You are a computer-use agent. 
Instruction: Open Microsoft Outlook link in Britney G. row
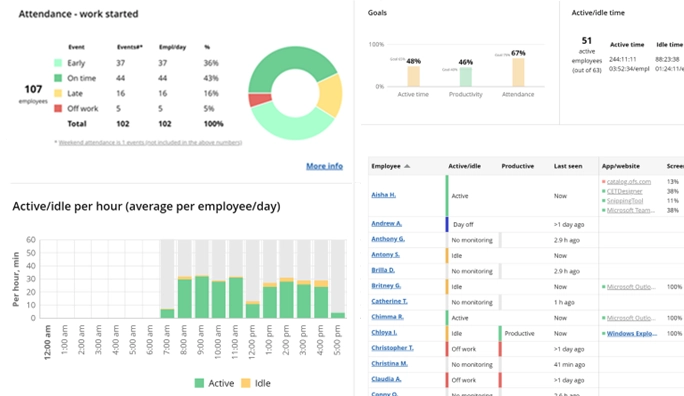pos(631,287)
